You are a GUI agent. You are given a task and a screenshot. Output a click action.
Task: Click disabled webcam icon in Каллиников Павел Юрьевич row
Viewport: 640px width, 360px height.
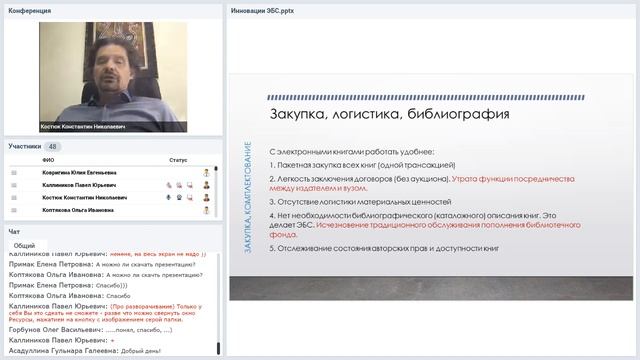point(179,185)
